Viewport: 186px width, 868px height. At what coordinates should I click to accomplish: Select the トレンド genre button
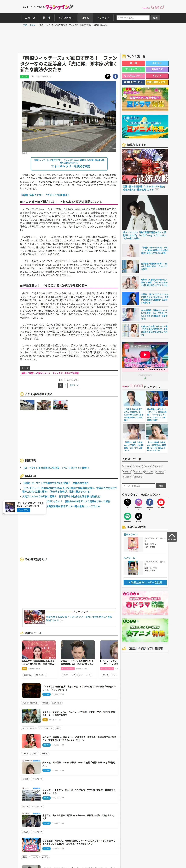pos(157,76)
